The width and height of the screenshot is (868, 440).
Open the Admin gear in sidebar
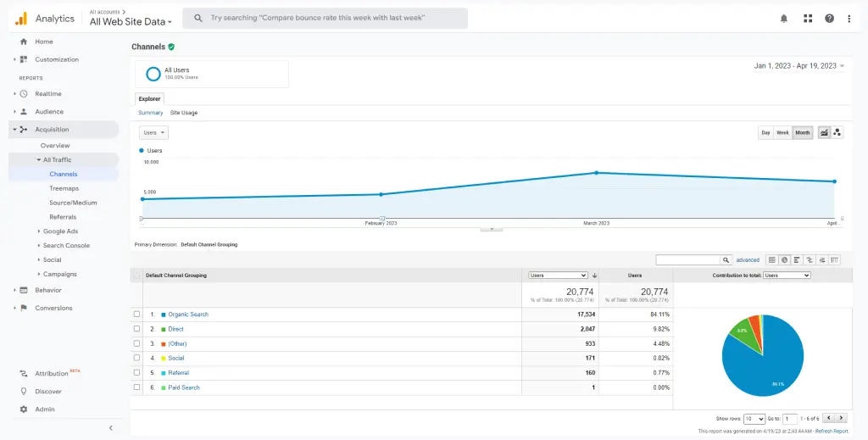click(24, 409)
